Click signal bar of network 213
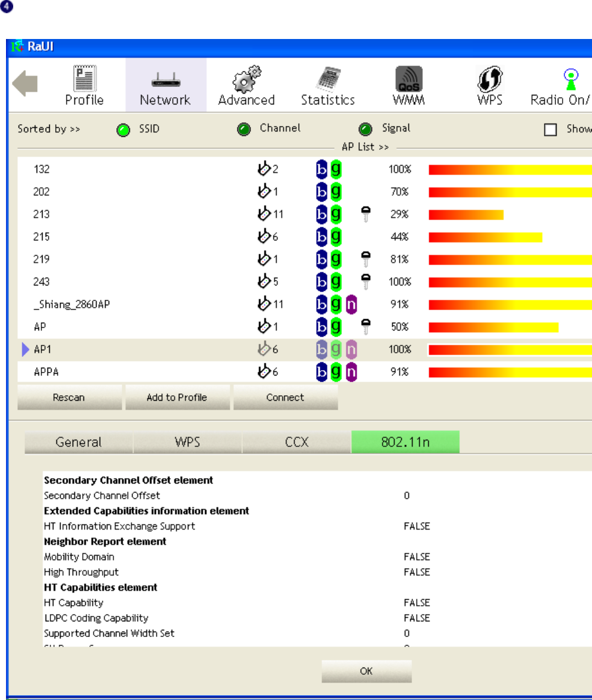The height and width of the screenshot is (700, 592). point(466,215)
